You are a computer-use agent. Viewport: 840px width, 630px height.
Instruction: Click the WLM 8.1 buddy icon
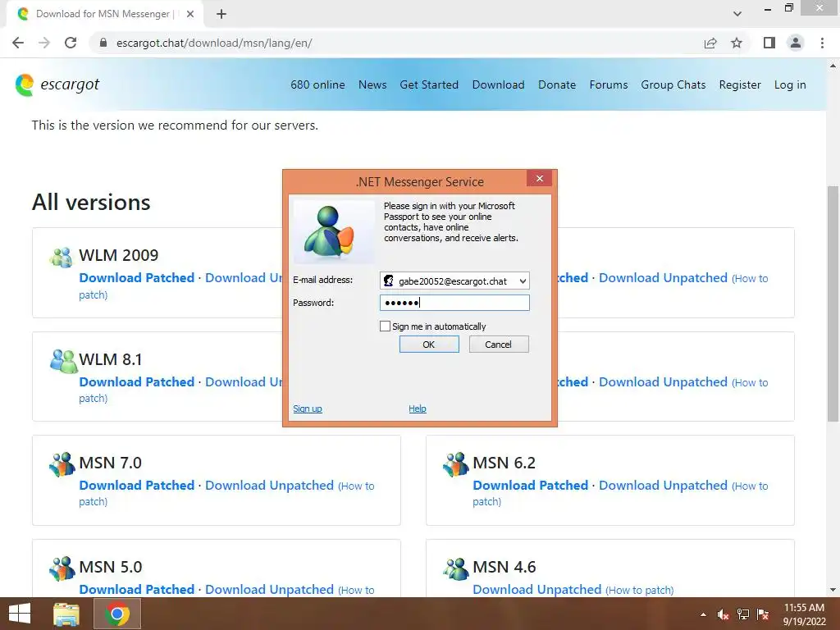(63, 361)
